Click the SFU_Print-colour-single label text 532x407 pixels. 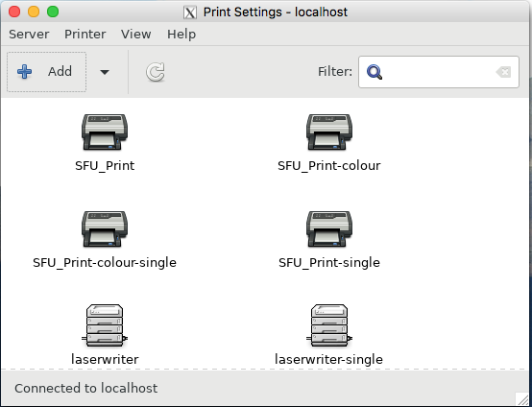[105, 262]
